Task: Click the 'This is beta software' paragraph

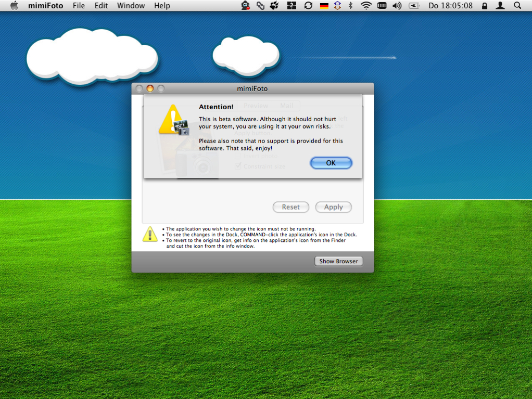Action: point(268,123)
